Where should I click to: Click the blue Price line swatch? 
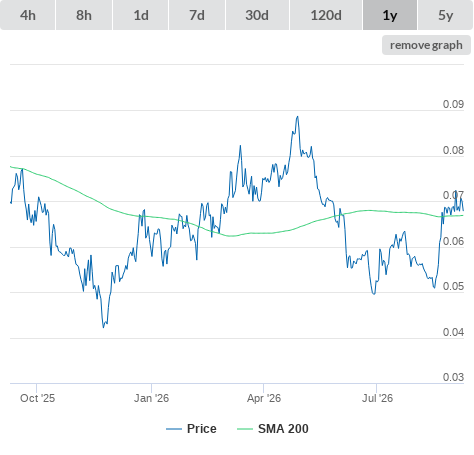pos(174,429)
